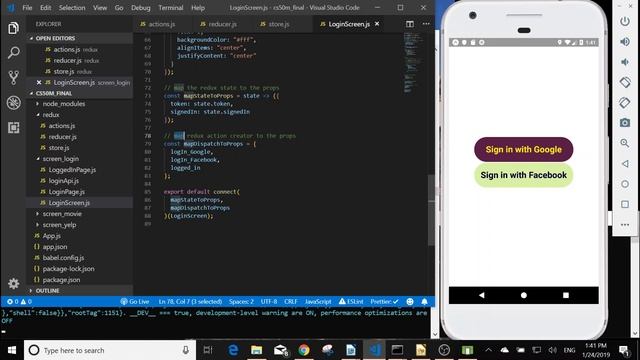This screenshot has height=360, width=640.
Task: Take an emulator screenshot with camera icon
Action: pyautogui.click(x=624, y=123)
